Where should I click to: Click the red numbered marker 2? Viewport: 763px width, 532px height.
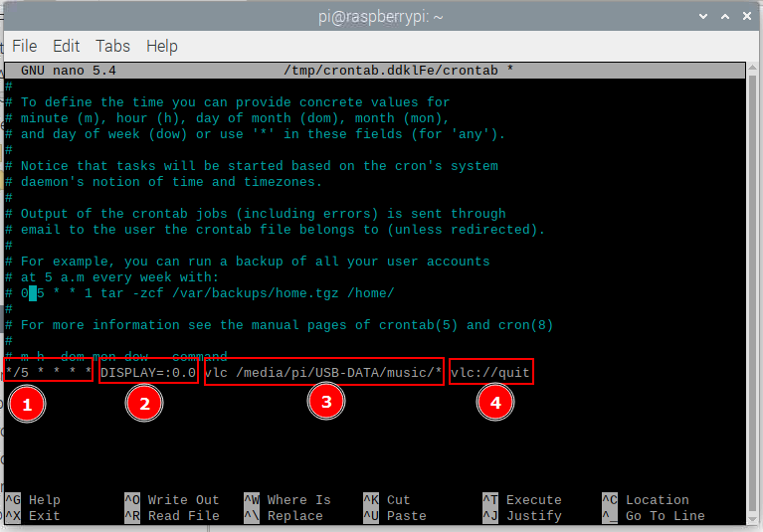point(144,405)
